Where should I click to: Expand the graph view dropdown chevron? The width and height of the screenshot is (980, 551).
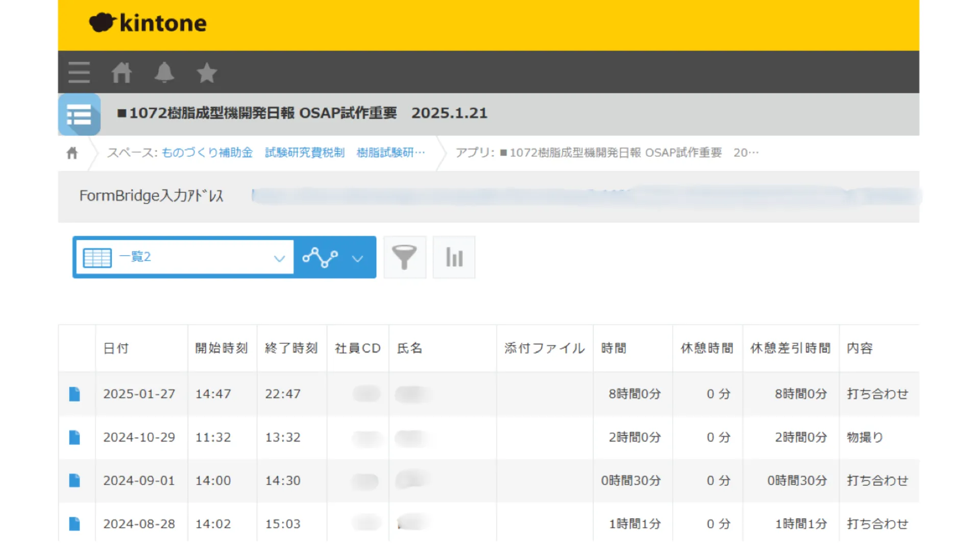(x=358, y=258)
